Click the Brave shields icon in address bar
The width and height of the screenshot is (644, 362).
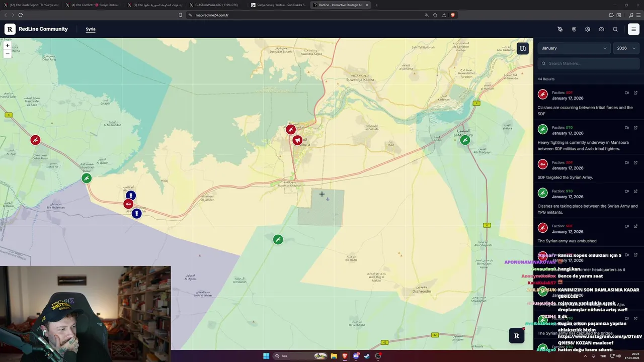(x=452, y=15)
